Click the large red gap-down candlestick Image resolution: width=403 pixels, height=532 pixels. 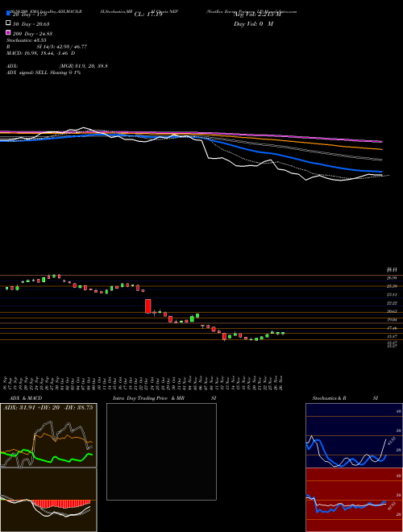pos(148,306)
